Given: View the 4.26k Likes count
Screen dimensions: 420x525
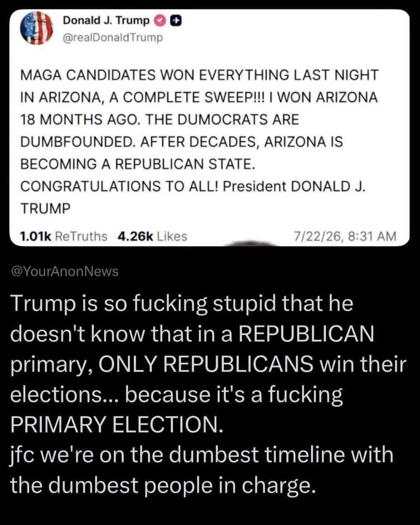Looking at the screenshot, I should coord(152,237).
